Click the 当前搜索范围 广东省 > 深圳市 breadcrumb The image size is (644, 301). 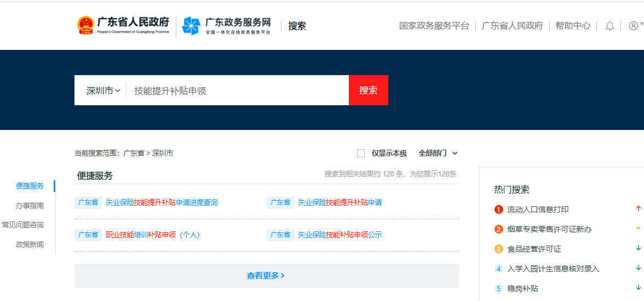124,154
